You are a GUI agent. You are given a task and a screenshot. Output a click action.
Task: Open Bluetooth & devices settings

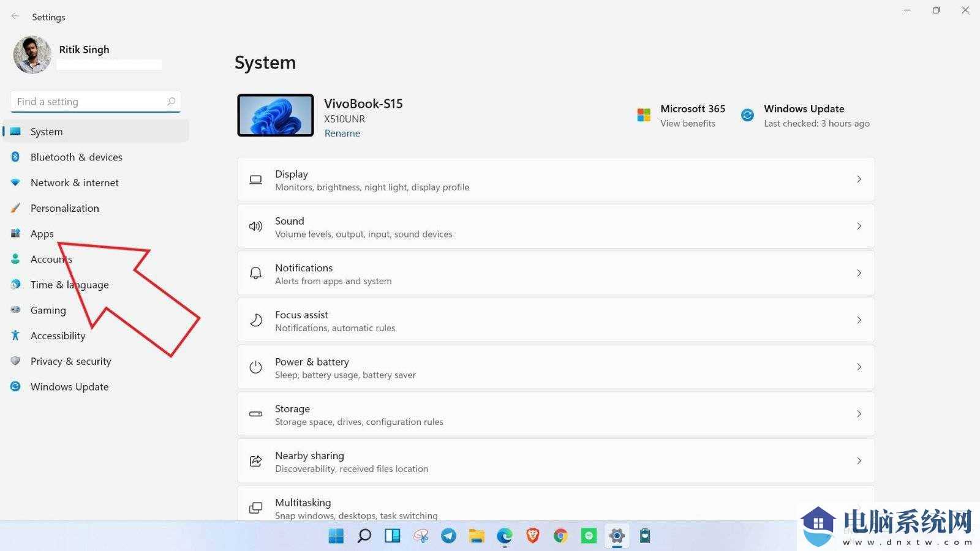click(96, 157)
